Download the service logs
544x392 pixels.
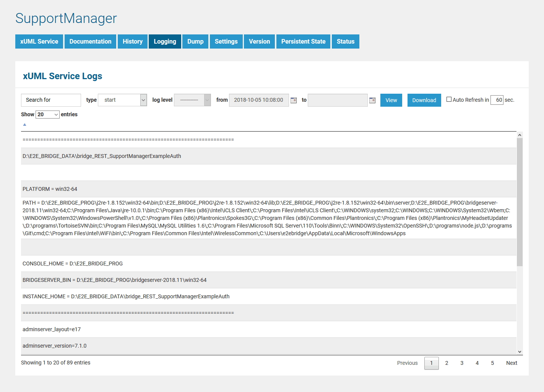(x=424, y=100)
